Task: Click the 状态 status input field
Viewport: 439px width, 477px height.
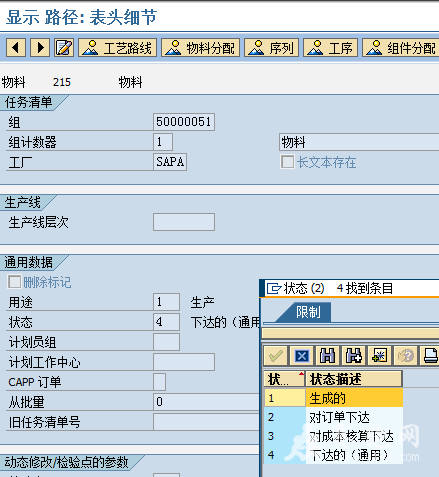Action: (166, 322)
